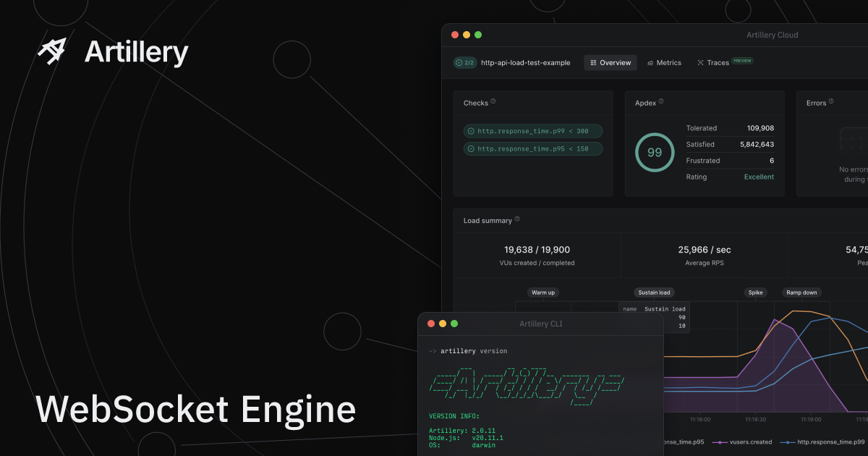This screenshot has height=456, width=868.
Task: Click the Excellent rating text
Action: pyautogui.click(x=759, y=177)
